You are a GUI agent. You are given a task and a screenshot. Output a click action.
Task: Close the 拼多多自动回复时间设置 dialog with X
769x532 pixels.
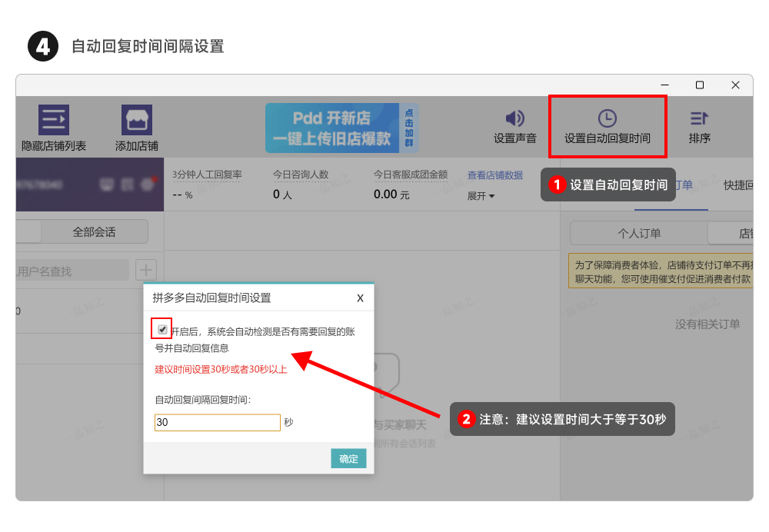(360, 298)
